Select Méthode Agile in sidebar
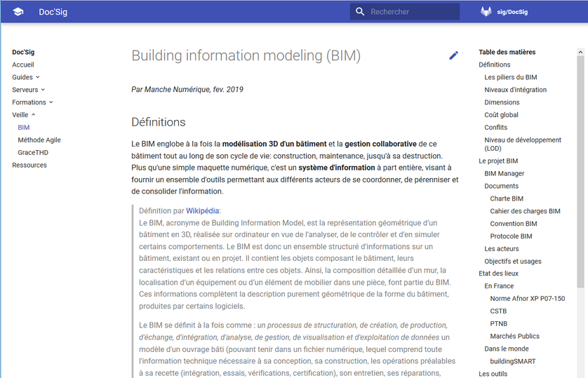 (39, 140)
